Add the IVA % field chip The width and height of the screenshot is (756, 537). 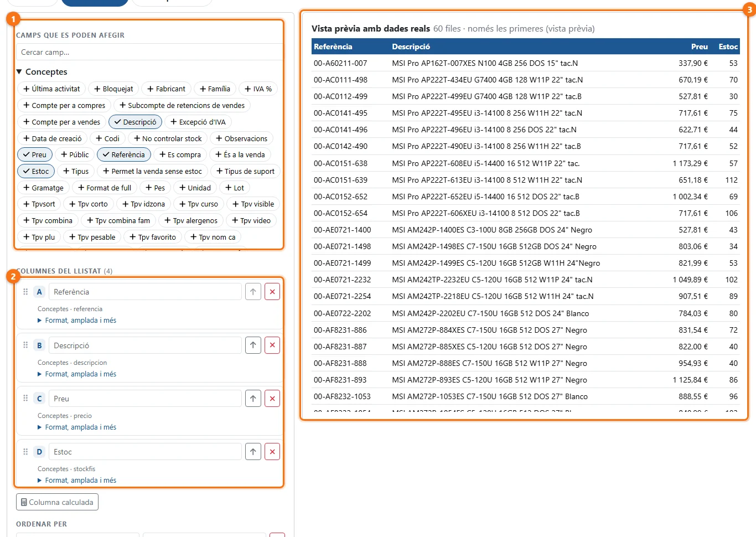pyautogui.click(x=258, y=89)
